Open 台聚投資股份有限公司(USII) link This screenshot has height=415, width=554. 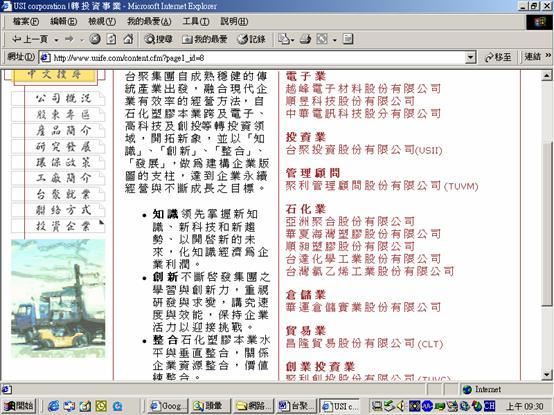click(364, 150)
